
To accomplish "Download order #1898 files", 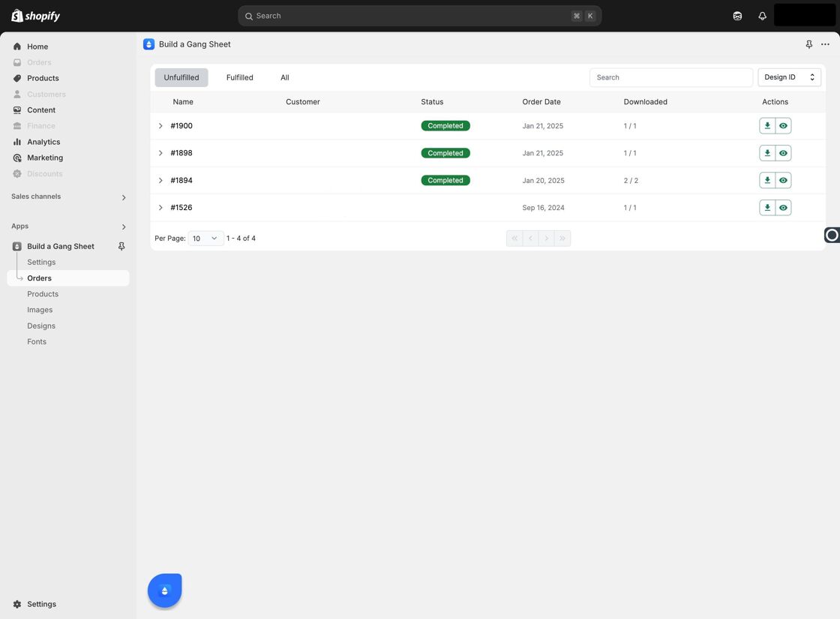I will 767,153.
